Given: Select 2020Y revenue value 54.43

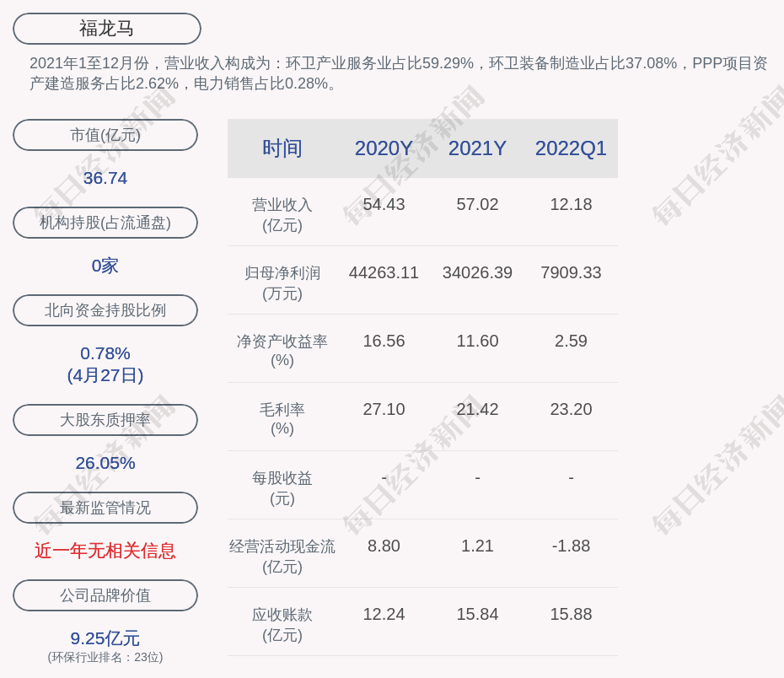Looking at the screenshot, I should [384, 205].
